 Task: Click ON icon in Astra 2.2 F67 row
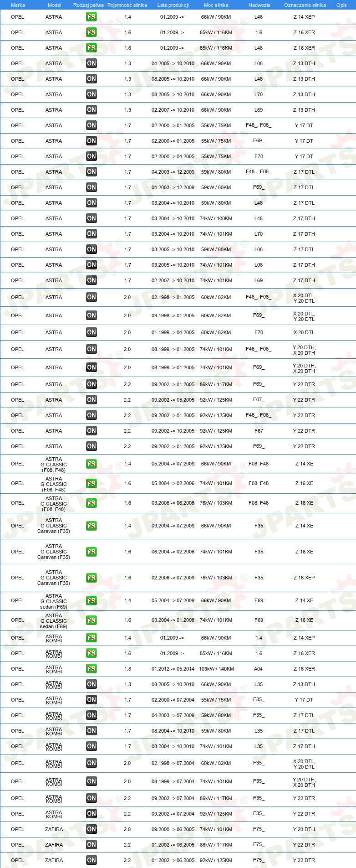pyautogui.click(x=92, y=431)
